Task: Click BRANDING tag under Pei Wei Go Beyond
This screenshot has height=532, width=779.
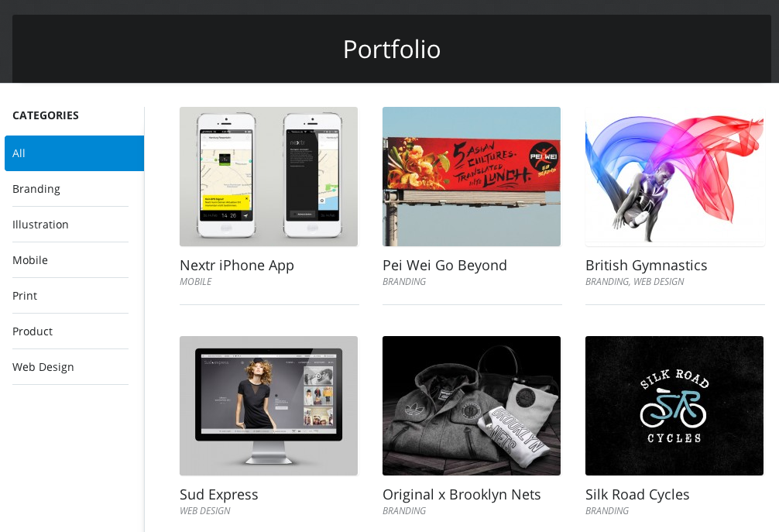Action: pos(404,282)
